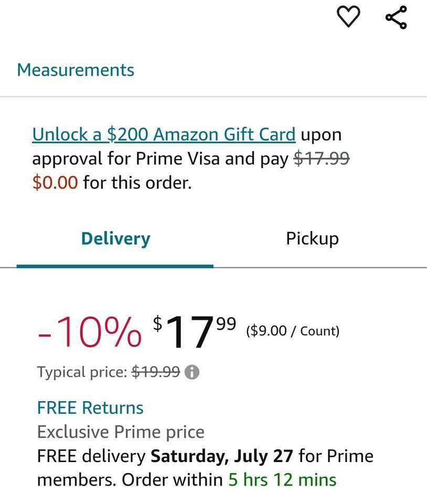The height and width of the screenshot is (504, 427).
Task: Tap the share icon
Action: [396, 17]
